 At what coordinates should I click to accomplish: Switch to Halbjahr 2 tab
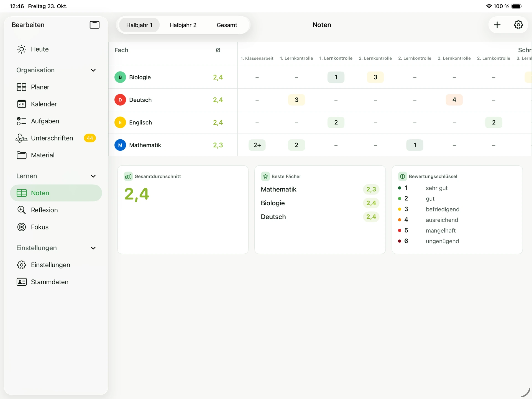pyautogui.click(x=183, y=25)
